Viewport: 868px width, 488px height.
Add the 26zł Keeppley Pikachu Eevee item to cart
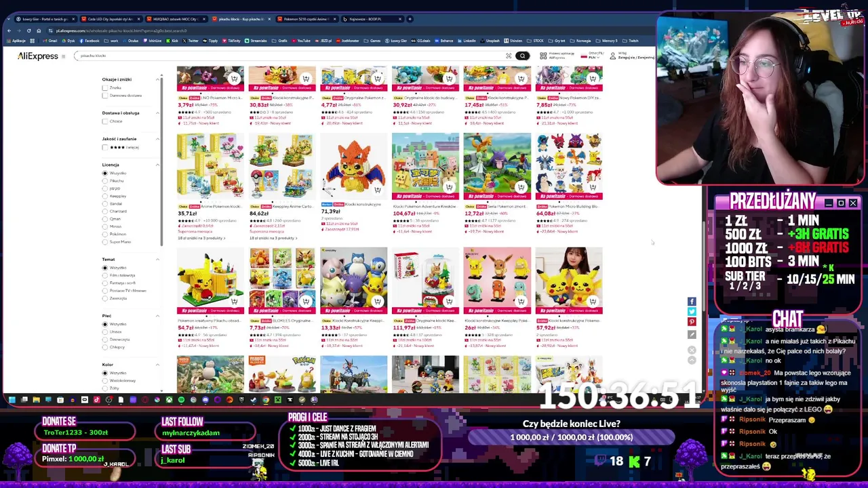coord(521,300)
